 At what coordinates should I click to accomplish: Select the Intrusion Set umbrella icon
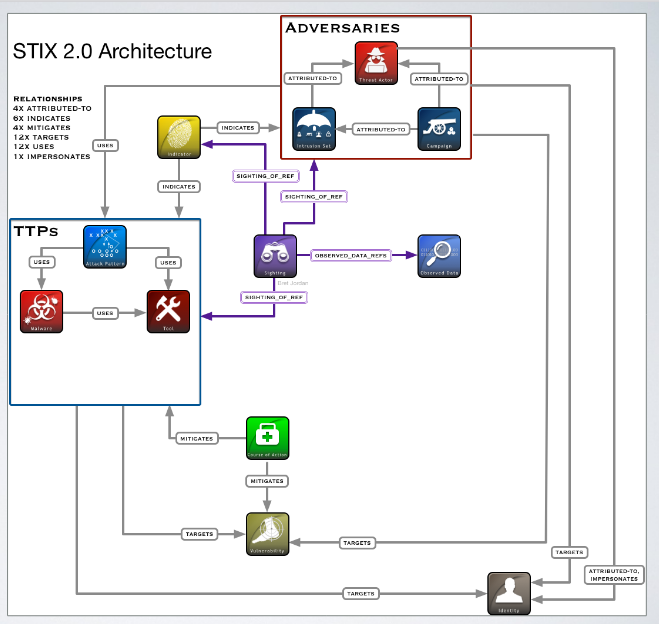coord(314,129)
